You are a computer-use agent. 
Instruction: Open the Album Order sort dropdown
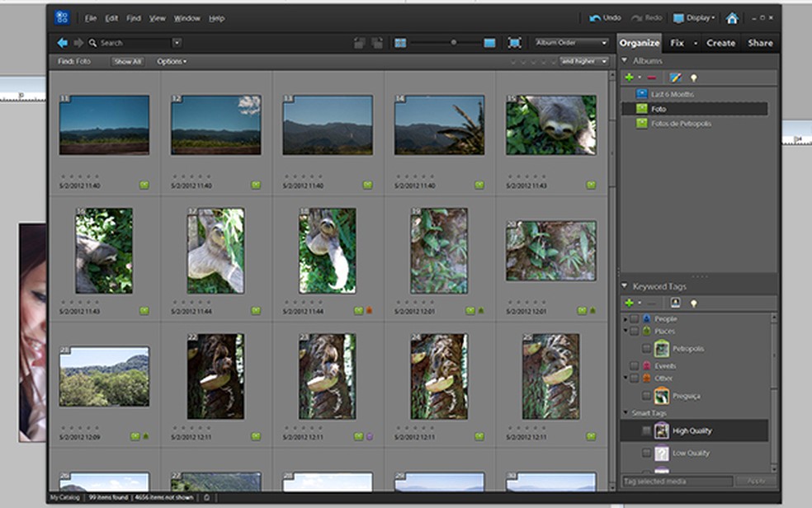point(570,43)
